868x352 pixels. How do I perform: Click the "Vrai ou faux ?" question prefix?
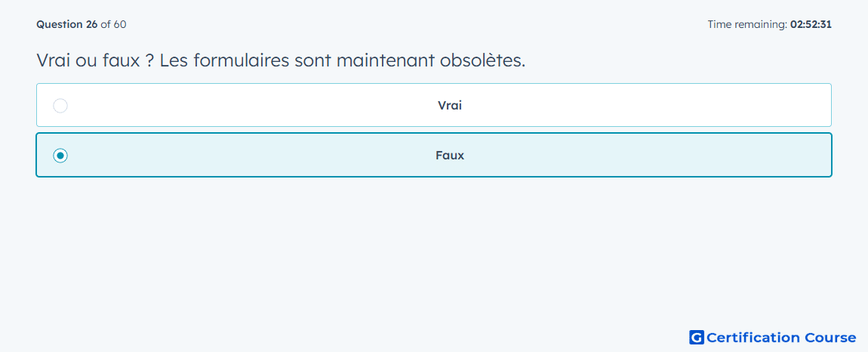94,60
